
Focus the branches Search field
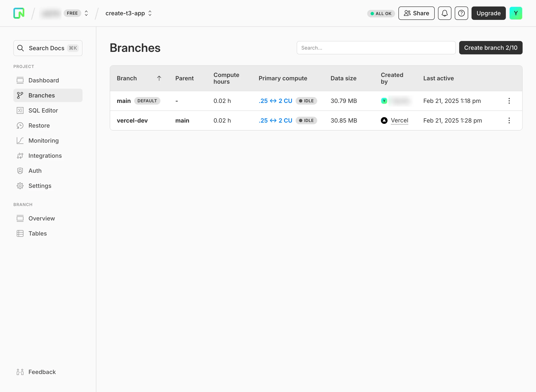376,48
